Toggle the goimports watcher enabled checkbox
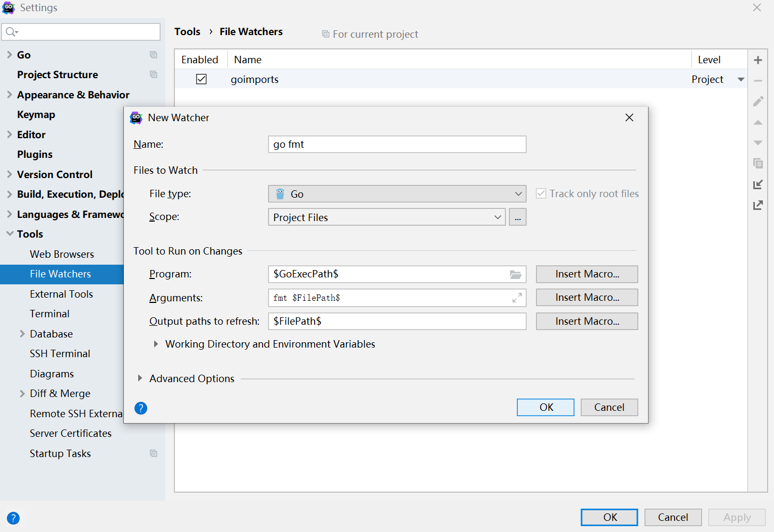 (201, 79)
